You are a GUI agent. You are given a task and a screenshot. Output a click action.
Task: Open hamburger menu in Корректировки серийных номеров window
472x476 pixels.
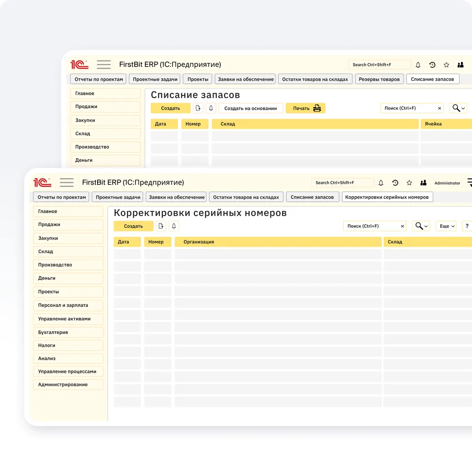pyautogui.click(x=66, y=183)
